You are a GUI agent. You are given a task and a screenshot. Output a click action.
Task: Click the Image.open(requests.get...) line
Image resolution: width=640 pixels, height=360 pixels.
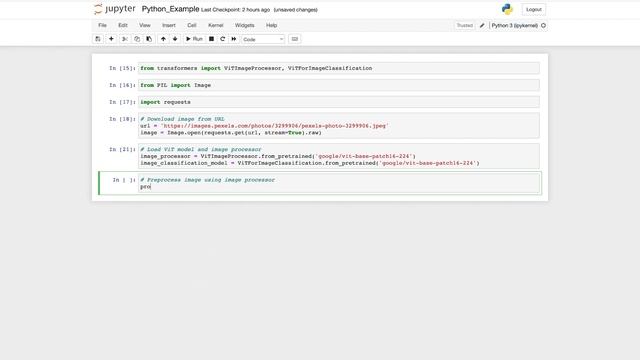(231, 133)
